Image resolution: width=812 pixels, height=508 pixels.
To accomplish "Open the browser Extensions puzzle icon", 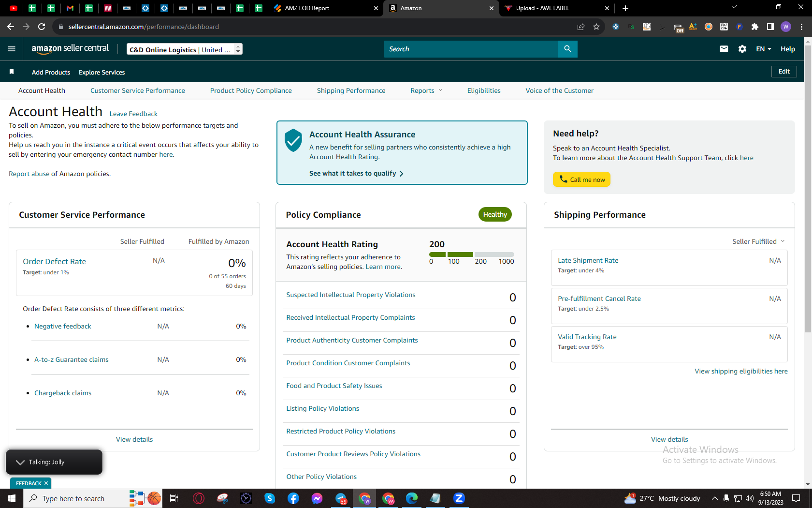I will pos(755,27).
